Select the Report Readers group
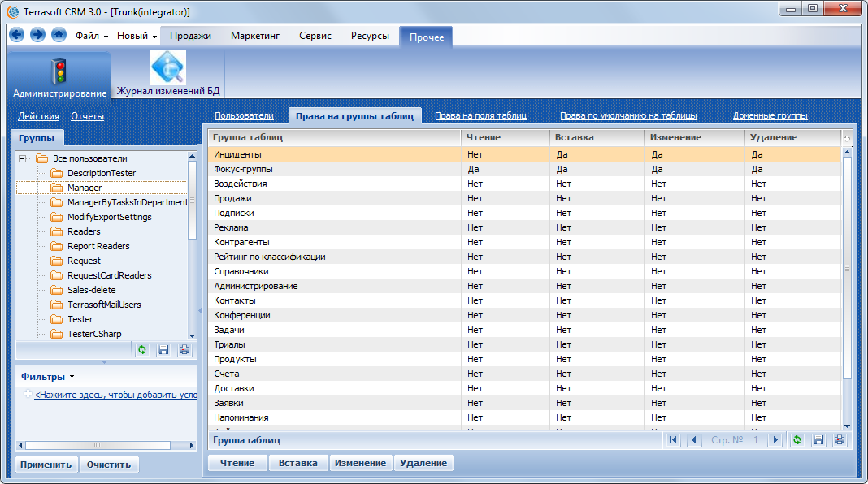The image size is (868, 484). pos(98,247)
